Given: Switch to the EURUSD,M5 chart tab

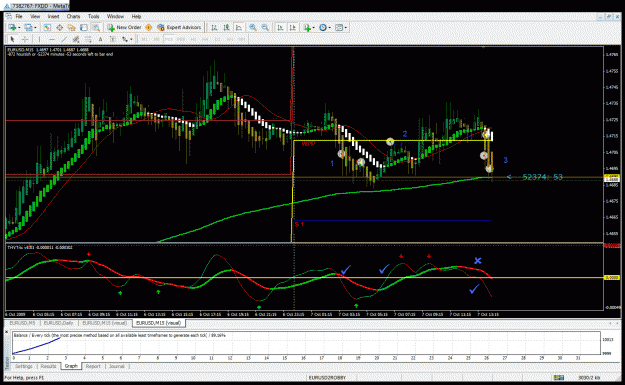Looking at the screenshot, I should (22, 323).
